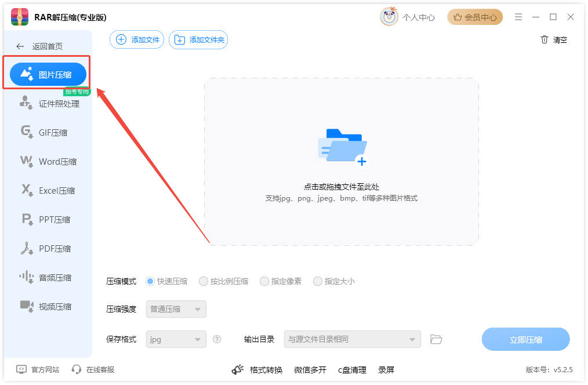Click the 图片压缩 mountain icon

click(27, 74)
